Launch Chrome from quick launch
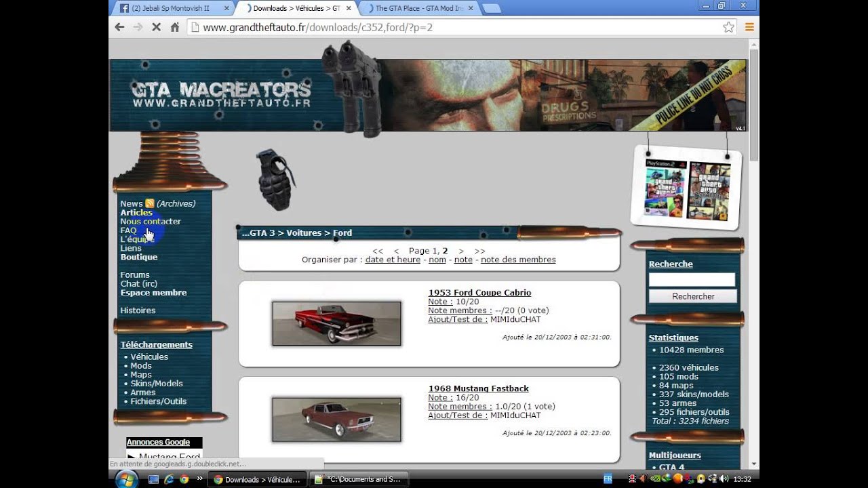 (184, 479)
